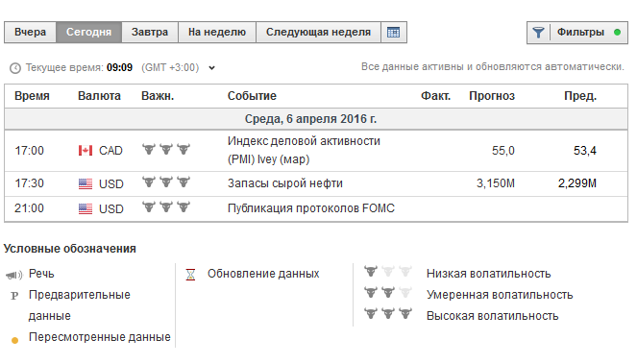
Task: Click the Низкая волатильность label
Action: click(x=489, y=274)
